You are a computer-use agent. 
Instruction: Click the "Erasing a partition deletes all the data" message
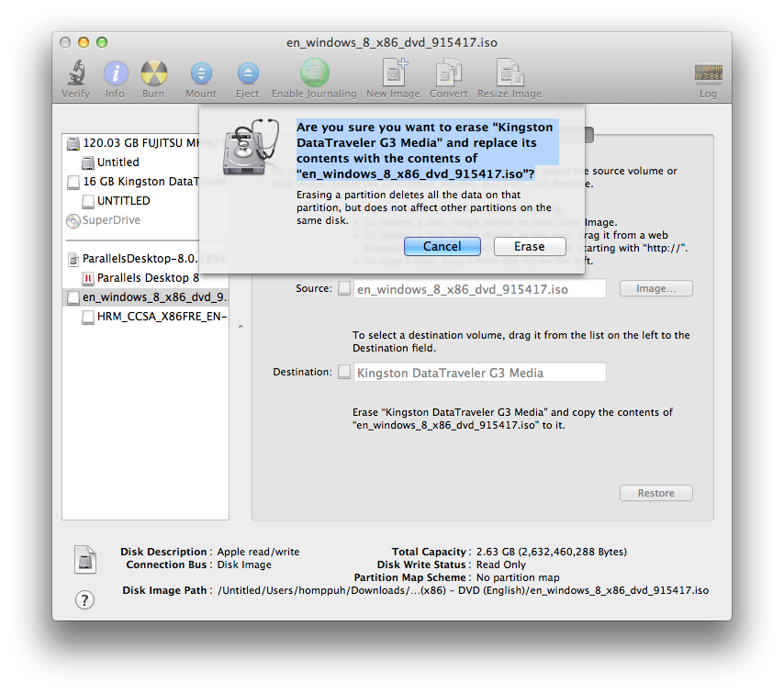pyautogui.click(x=424, y=207)
